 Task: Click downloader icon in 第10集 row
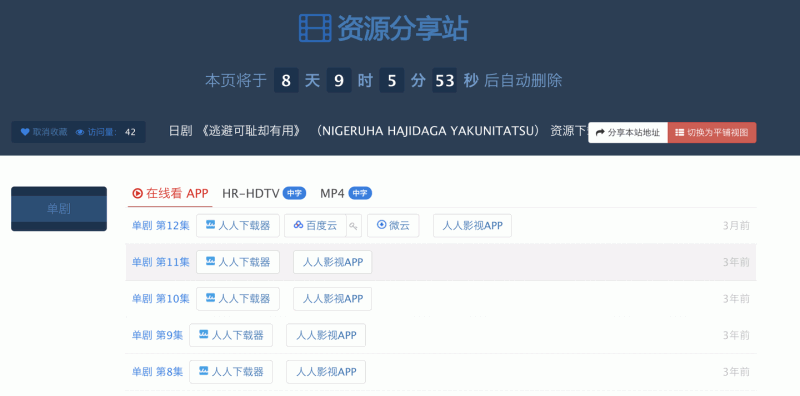click(210, 298)
